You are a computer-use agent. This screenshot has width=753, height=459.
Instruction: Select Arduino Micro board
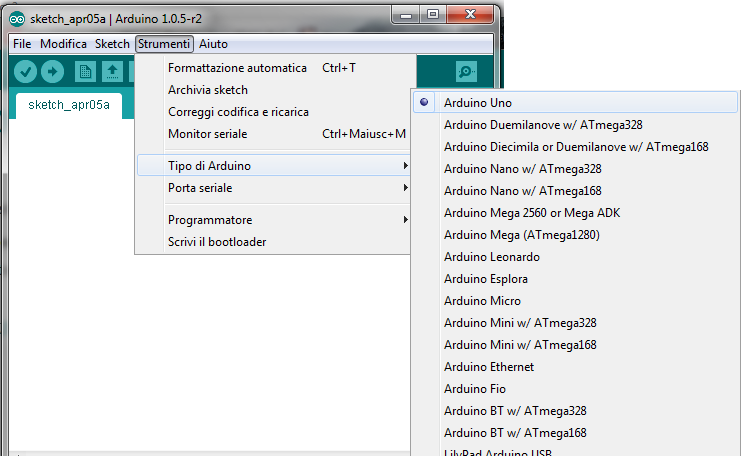tap(575, 301)
